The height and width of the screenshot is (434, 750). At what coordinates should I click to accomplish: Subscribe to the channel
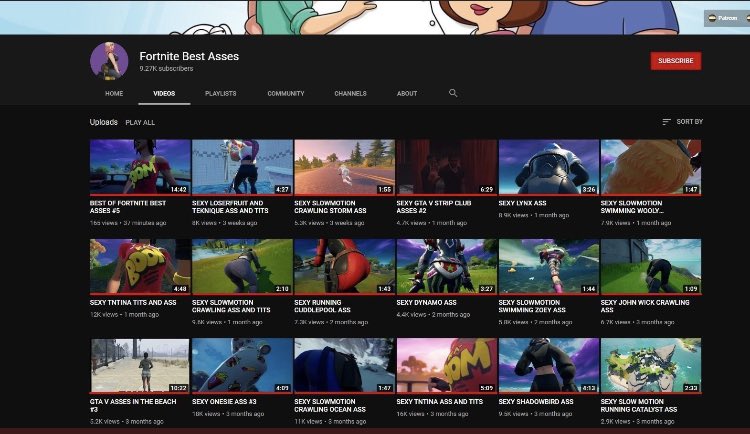tap(676, 61)
